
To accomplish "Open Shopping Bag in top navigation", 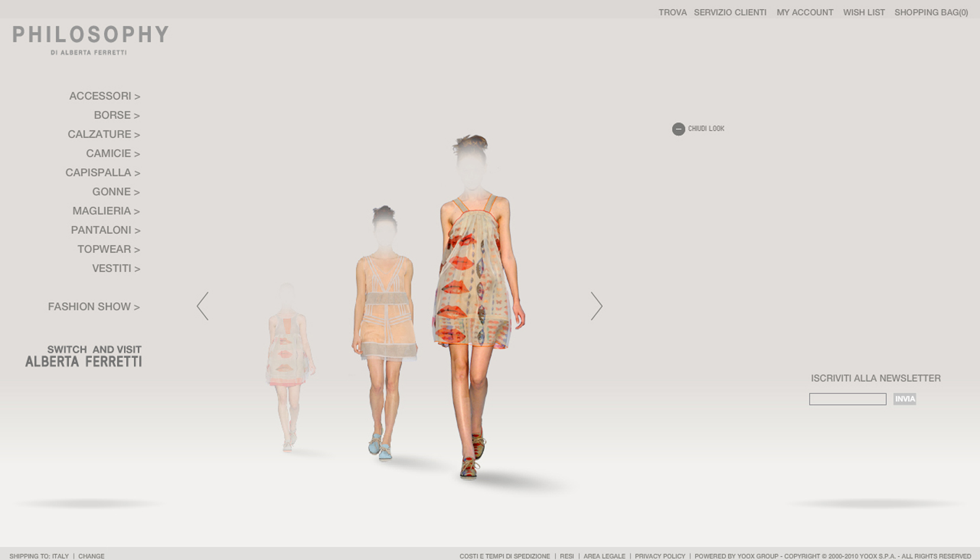I will 931,12.
